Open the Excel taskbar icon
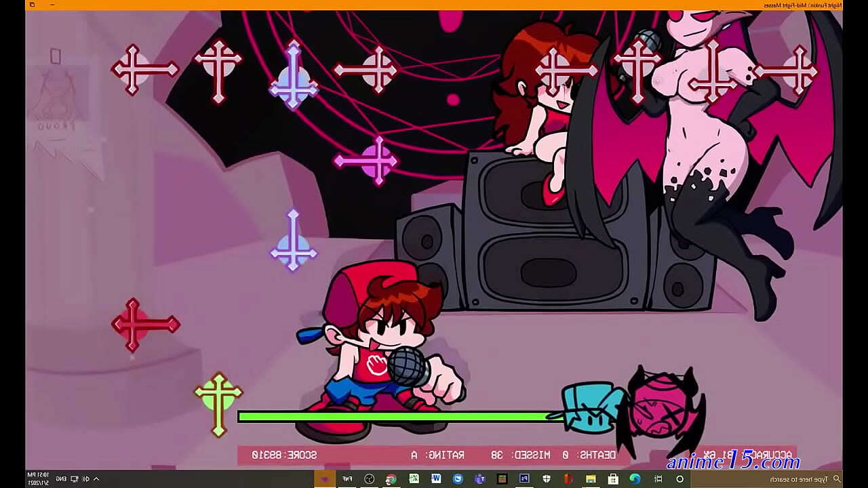Image resolution: width=868 pixels, height=488 pixels. [x=414, y=479]
